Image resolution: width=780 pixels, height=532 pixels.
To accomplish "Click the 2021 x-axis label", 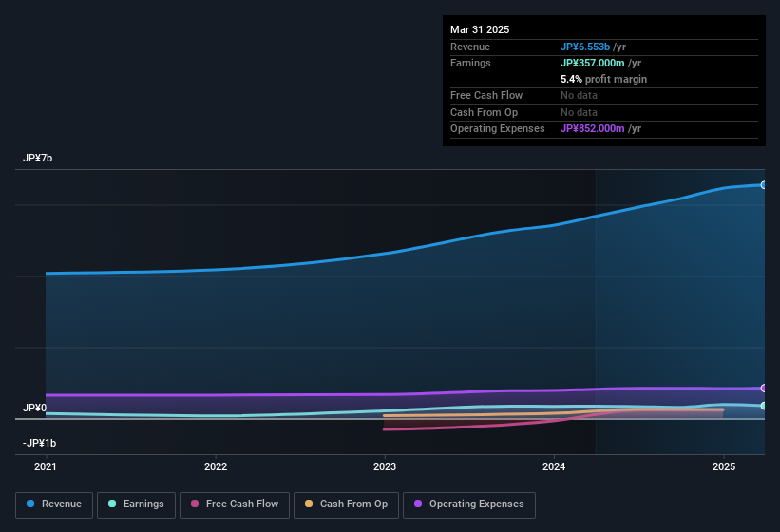I will tap(46, 466).
